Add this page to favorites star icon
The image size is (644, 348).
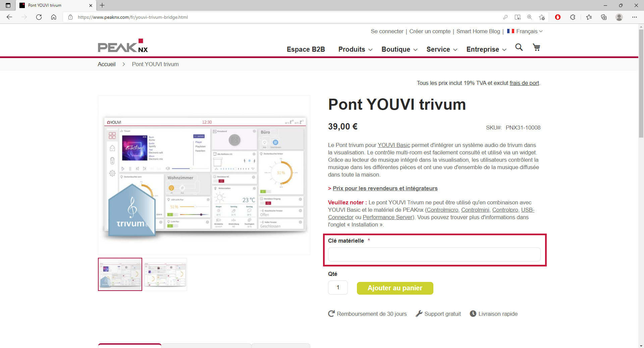pos(542,17)
